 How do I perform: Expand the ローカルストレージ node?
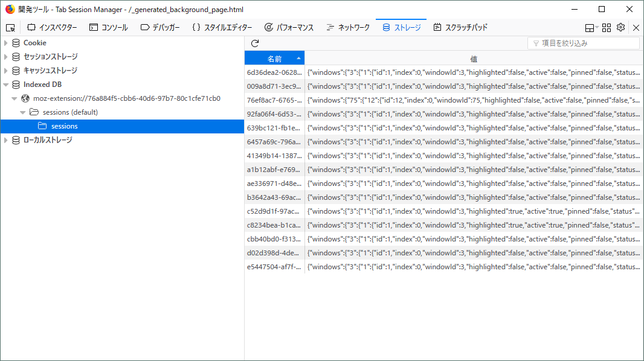point(6,140)
